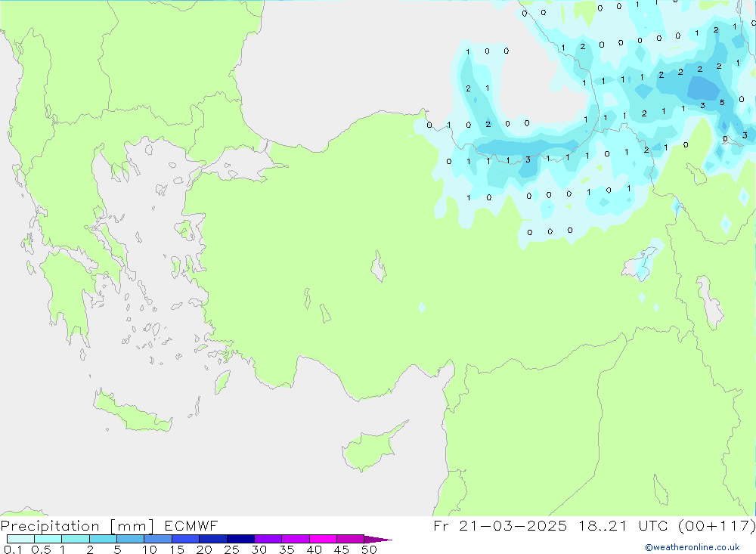Viewport: 756px width, 554px height.
Task: Click the legend label '25'
Action: [231, 549]
